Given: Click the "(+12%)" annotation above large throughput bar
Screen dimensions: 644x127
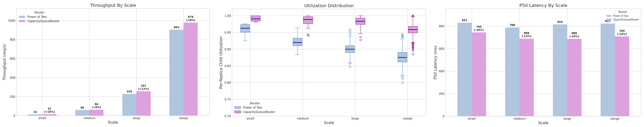Looking at the screenshot, I should (x=144, y=89).
